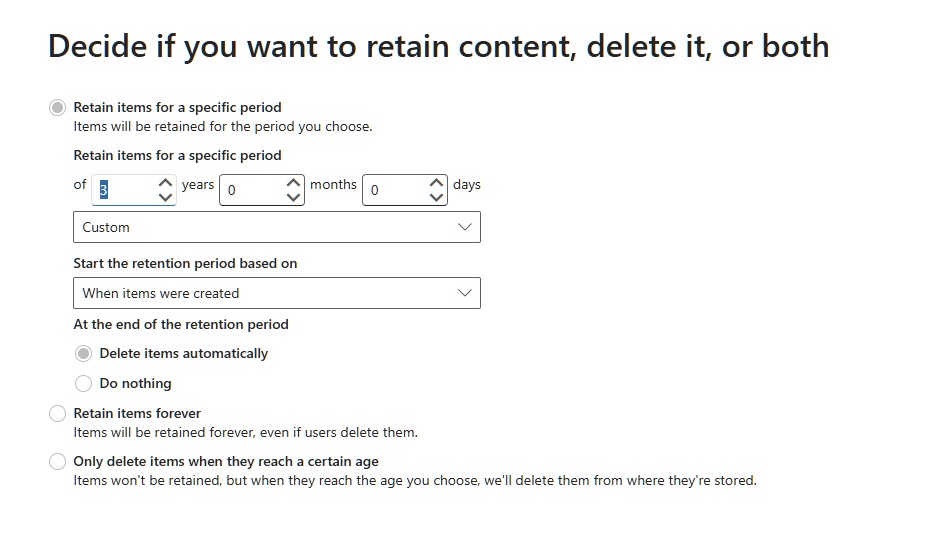Decrease the months value with down arrow
Screen dimensions: 929x536
(x=293, y=197)
